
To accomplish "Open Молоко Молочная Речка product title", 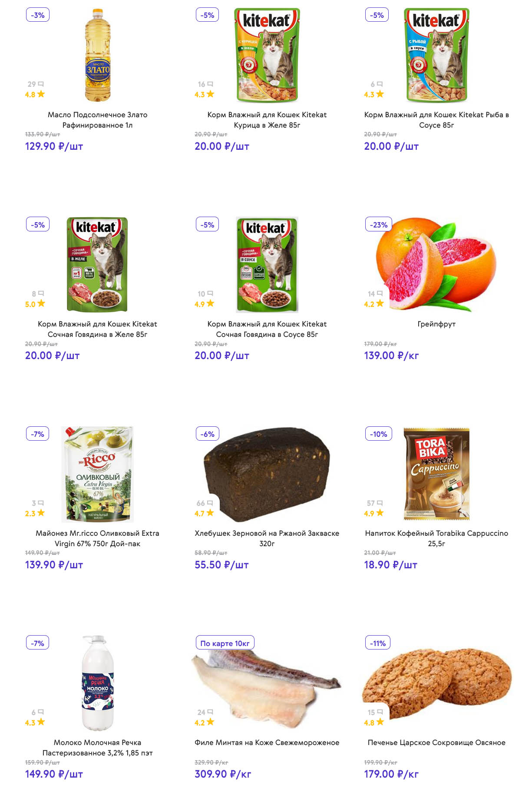I will pos(97,748).
